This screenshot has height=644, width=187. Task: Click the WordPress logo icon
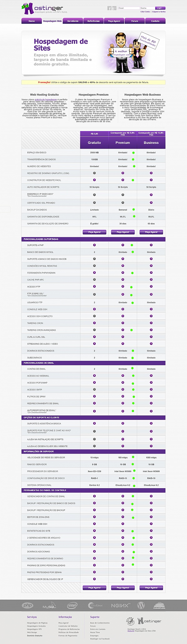pyautogui.click(x=141, y=605)
